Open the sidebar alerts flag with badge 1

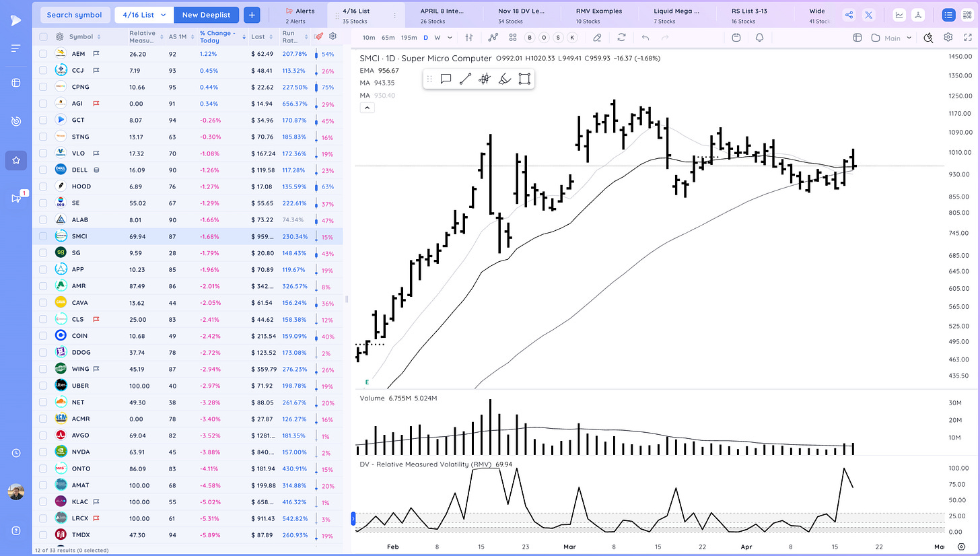pyautogui.click(x=16, y=198)
